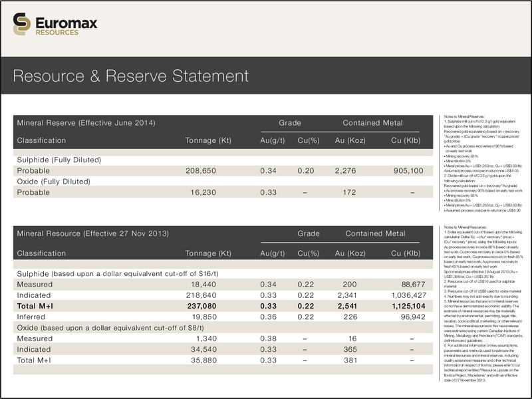Select the 'Resource & Reserve Statement' title

click(130, 76)
